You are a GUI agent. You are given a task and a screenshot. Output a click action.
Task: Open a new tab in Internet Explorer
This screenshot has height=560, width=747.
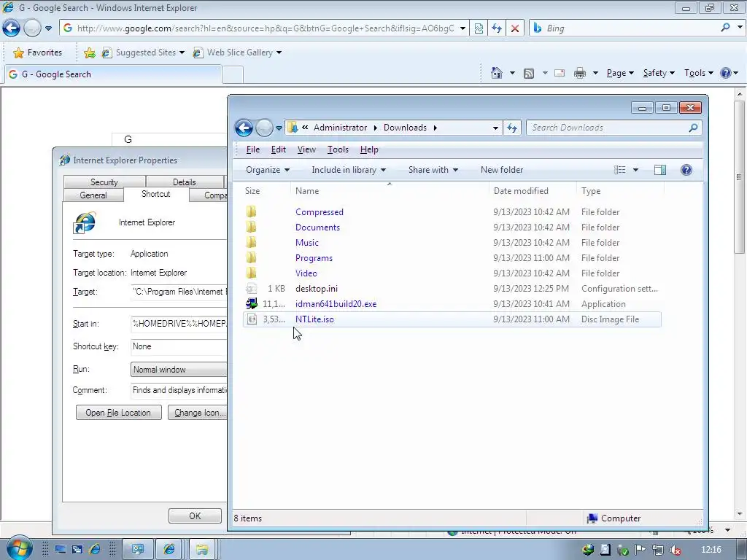233,75
